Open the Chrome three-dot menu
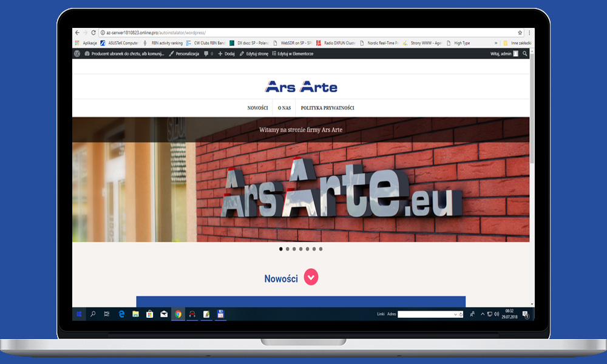Image resolution: width=607 pixels, height=364 pixels. (x=529, y=33)
